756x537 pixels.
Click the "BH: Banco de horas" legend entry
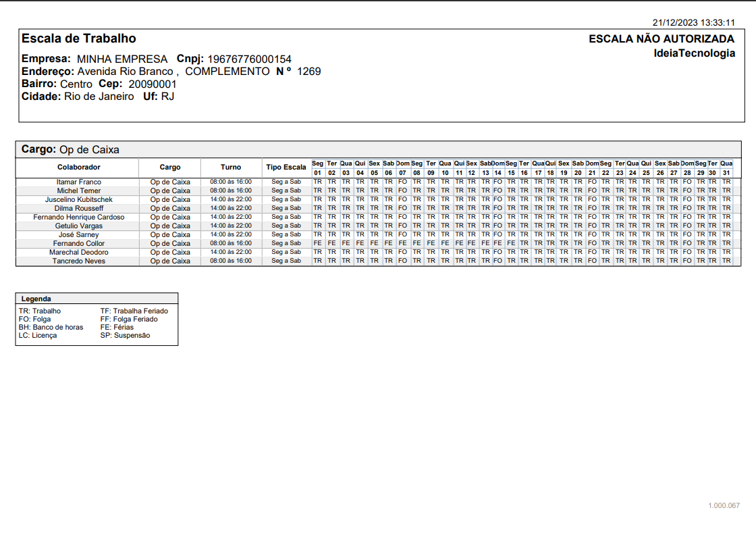point(51,327)
